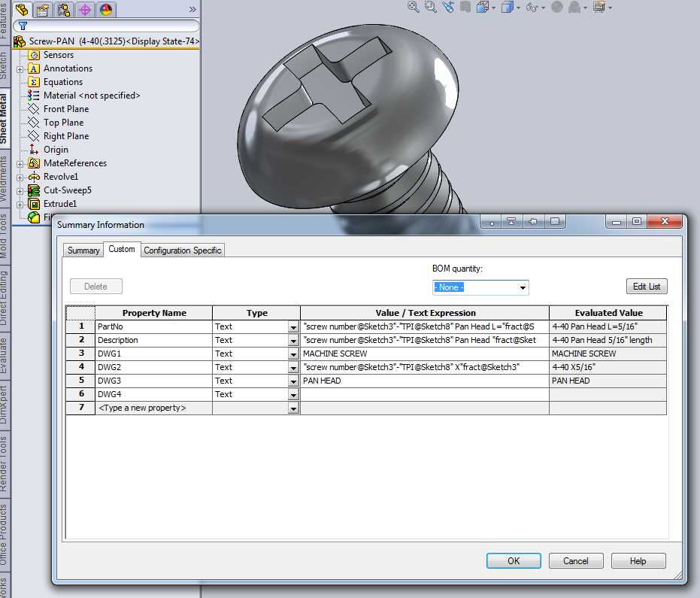Image resolution: width=700 pixels, height=598 pixels.
Task: Click the feature tree filter funnel icon
Action: [x=23, y=26]
